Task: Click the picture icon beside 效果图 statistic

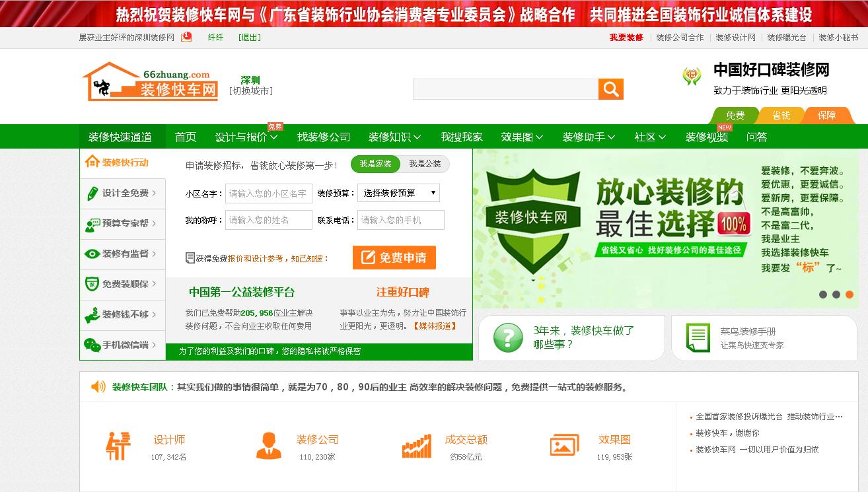Action: (x=563, y=446)
